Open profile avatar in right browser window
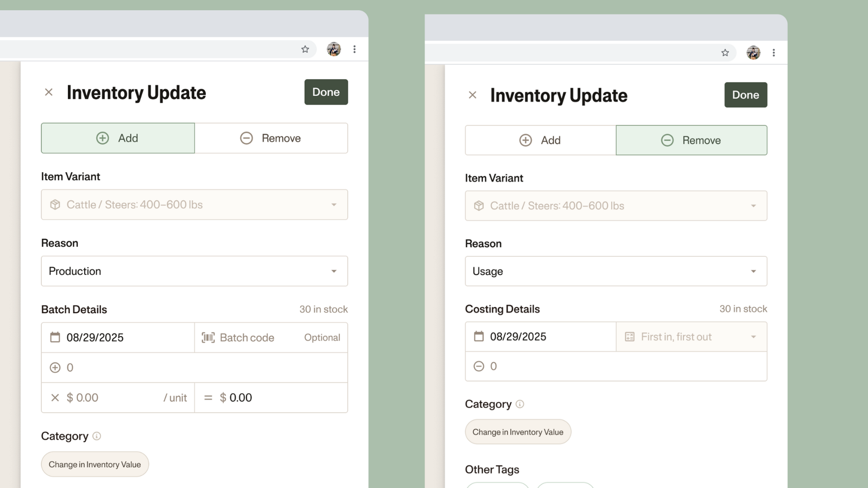868x488 pixels. pyautogui.click(x=753, y=53)
